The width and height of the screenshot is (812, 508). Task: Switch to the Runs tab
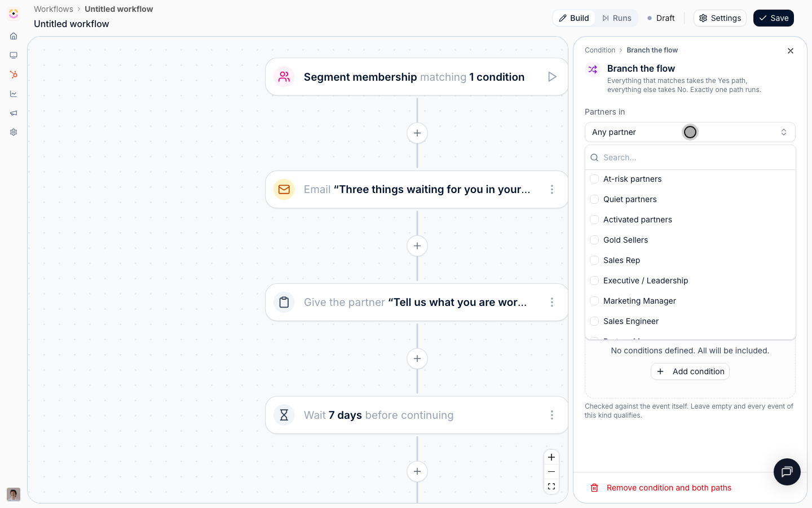pyautogui.click(x=617, y=18)
